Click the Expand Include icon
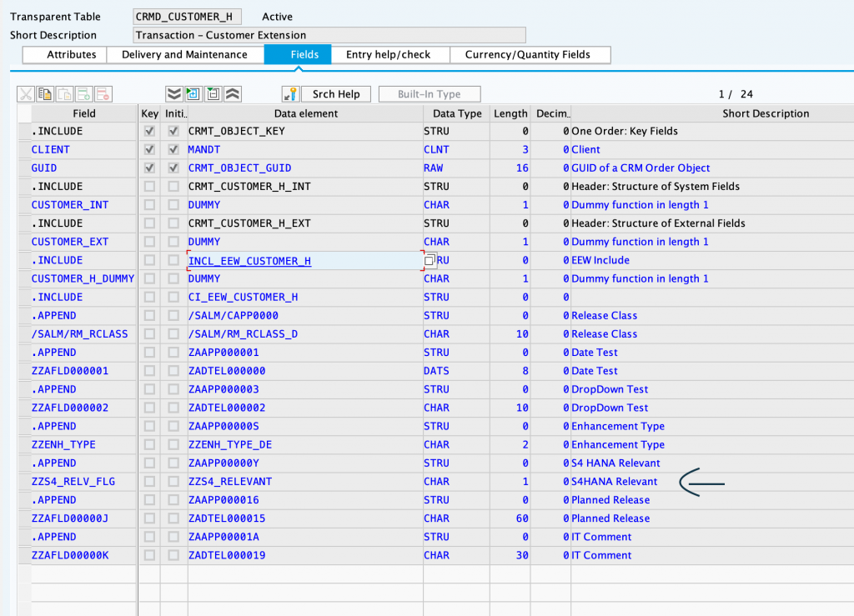Screen dimensions: 854x616 click(x=193, y=94)
